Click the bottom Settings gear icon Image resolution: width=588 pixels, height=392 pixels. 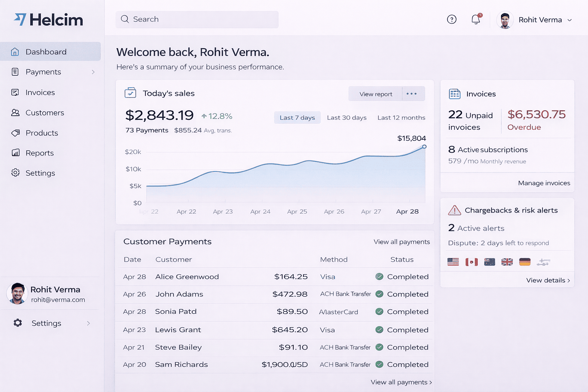18,323
